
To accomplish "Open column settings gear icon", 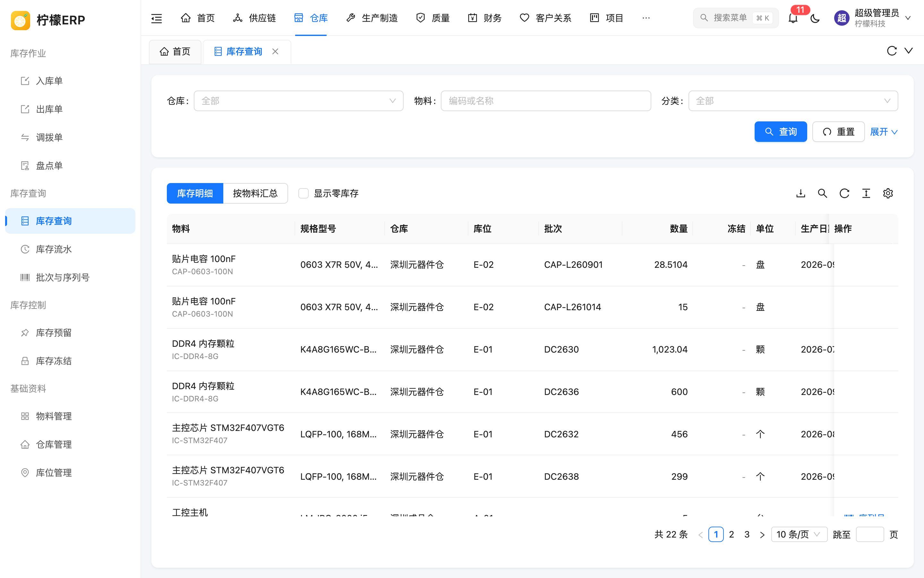I will tap(888, 193).
